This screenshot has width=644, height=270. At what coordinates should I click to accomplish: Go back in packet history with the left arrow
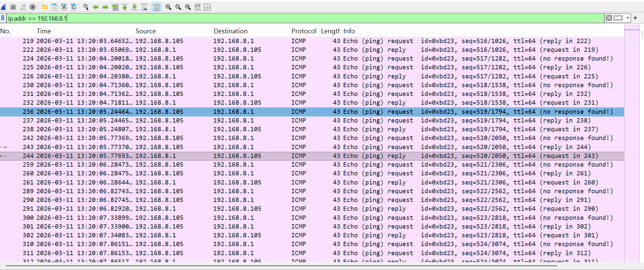(96, 7)
